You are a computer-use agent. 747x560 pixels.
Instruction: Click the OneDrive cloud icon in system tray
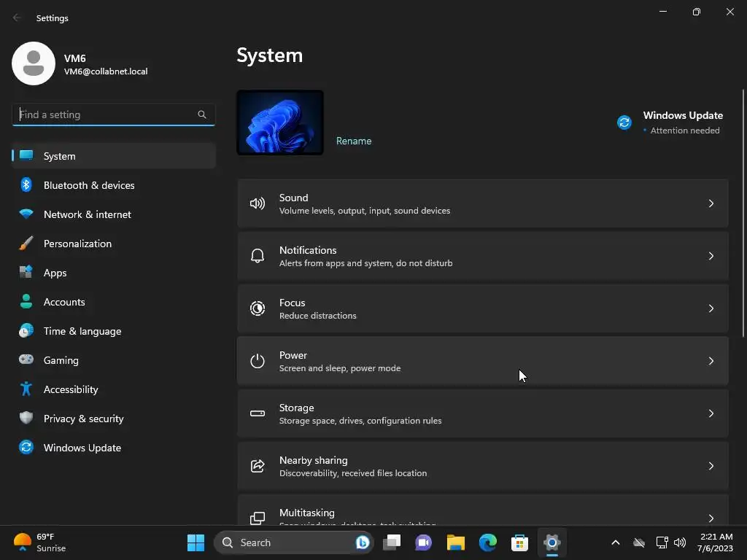tap(639, 542)
